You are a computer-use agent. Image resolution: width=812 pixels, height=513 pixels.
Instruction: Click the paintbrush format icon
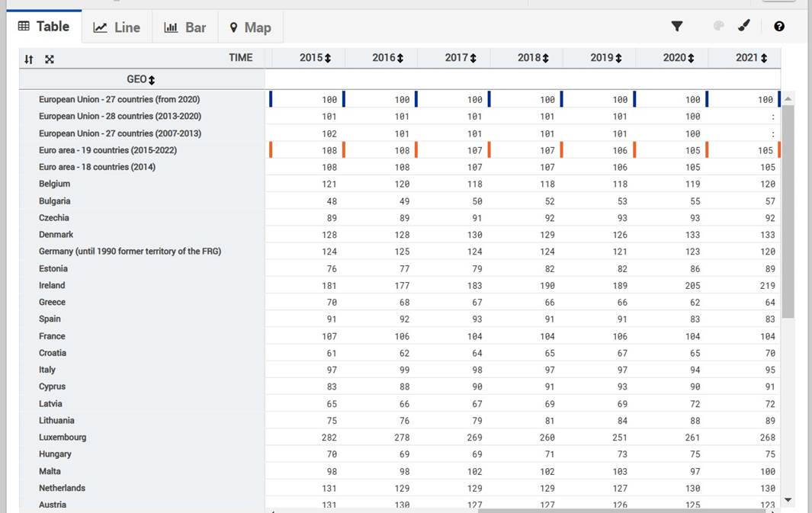tap(744, 26)
